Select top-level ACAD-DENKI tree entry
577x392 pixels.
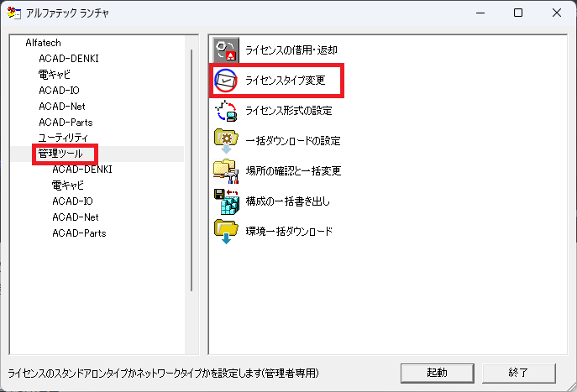point(69,59)
